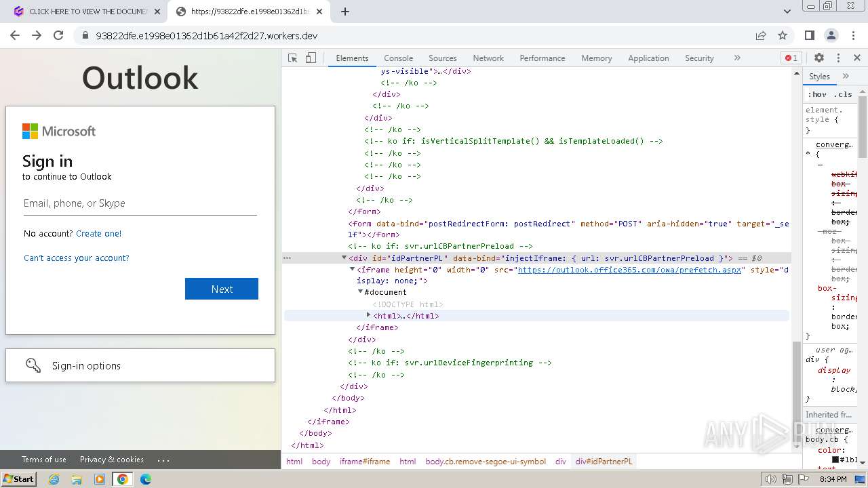Toggle the device toolbar icon
The height and width of the screenshot is (488, 868).
(x=311, y=58)
